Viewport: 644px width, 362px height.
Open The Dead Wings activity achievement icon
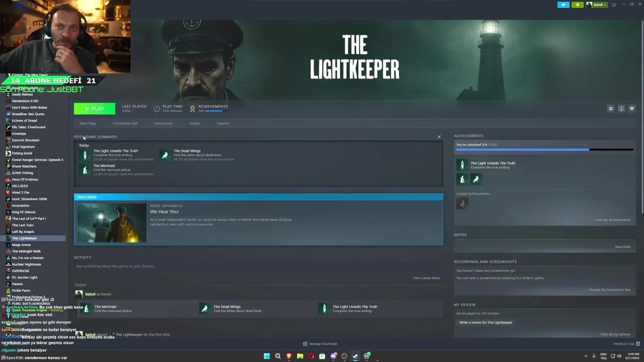pos(204,308)
